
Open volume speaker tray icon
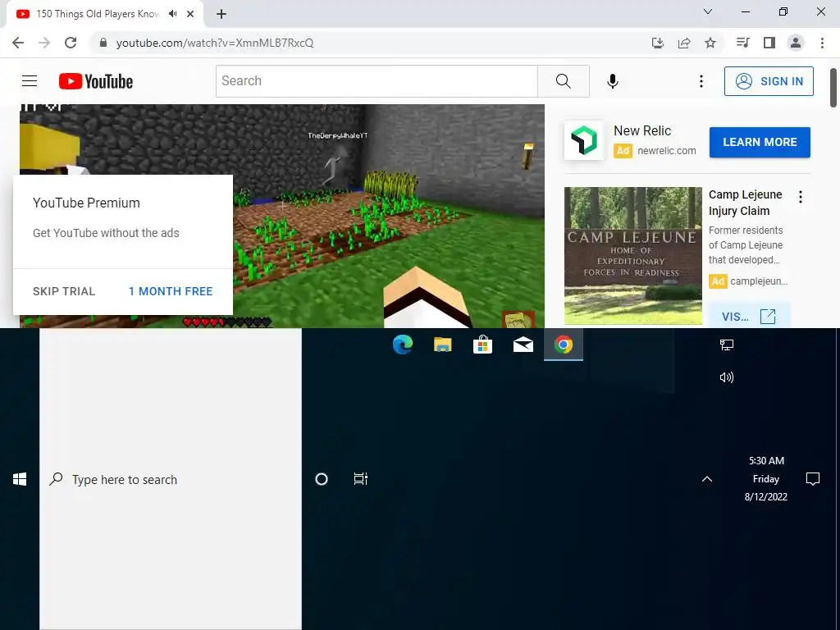pos(727,377)
